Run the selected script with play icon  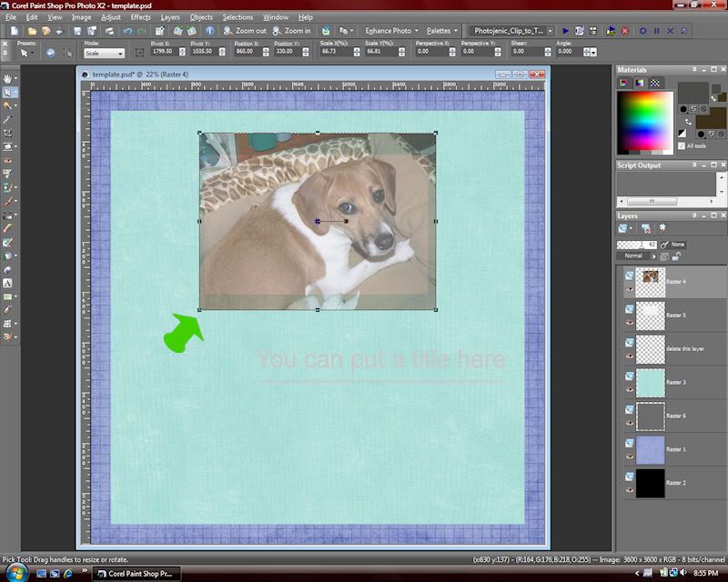[565, 30]
